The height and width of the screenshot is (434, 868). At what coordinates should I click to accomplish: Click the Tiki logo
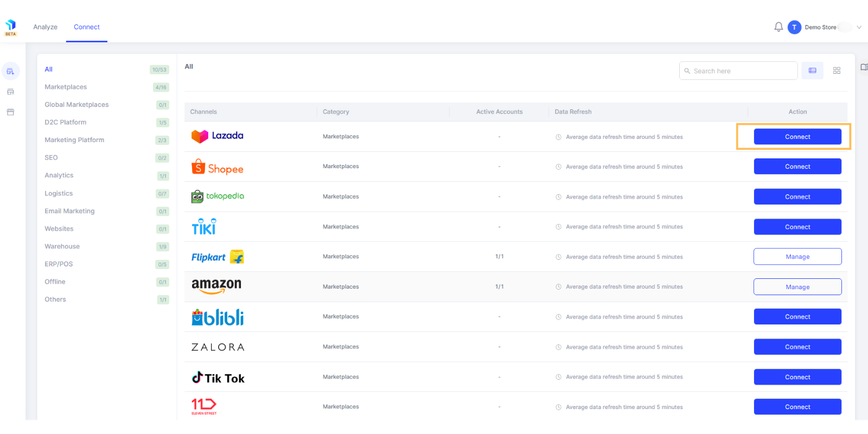coord(204,226)
